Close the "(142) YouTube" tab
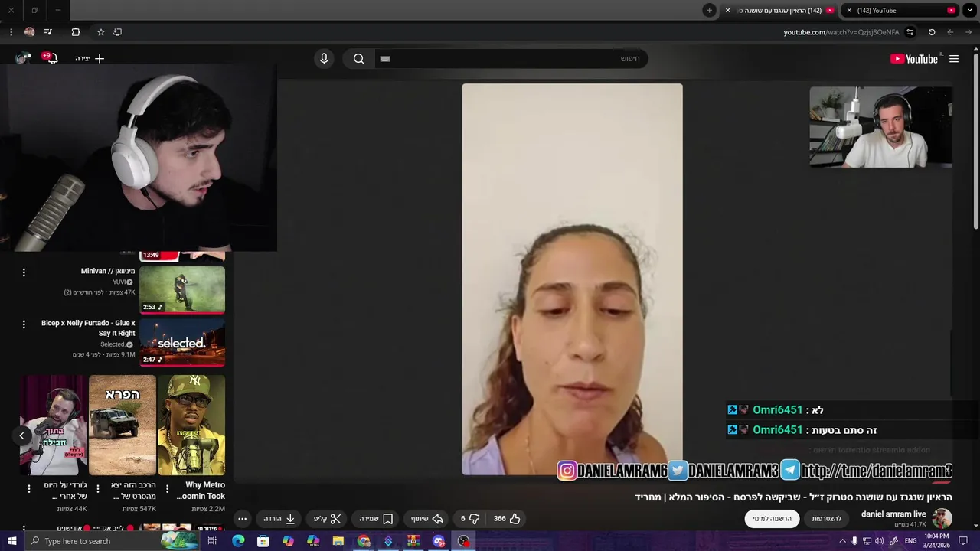Image resolution: width=980 pixels, height=551 pixels. [849, 11]
